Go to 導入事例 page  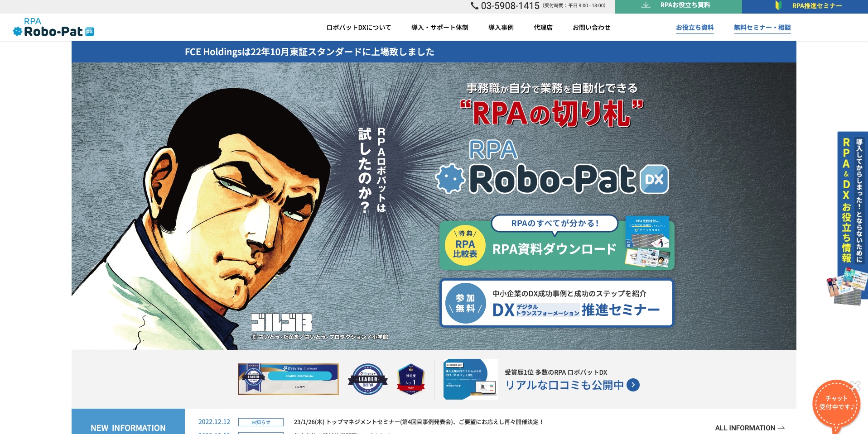pyautogui.click(x=501, y=28)
